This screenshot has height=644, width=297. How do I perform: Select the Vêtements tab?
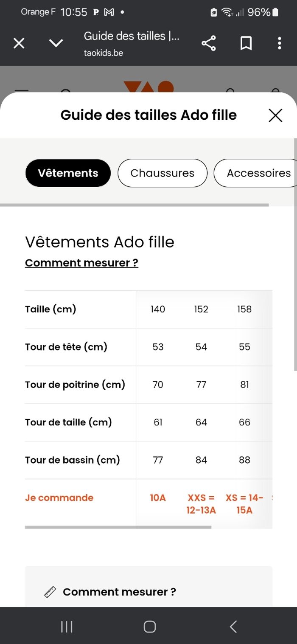pos(68,173)
